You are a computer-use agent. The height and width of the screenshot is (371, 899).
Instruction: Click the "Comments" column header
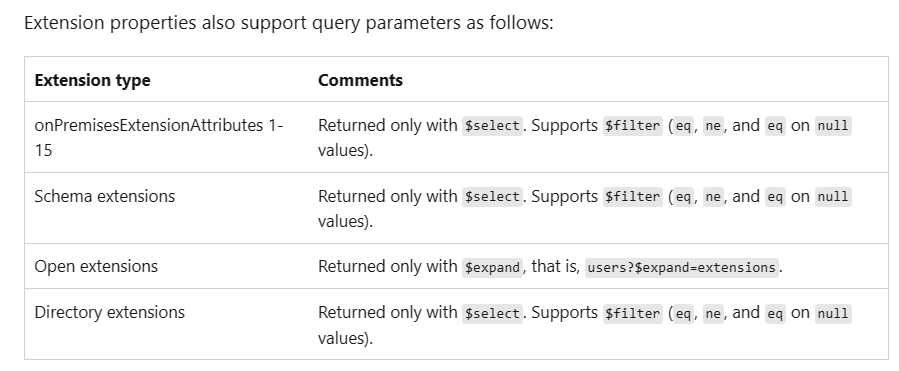click(x=360, y=80)
